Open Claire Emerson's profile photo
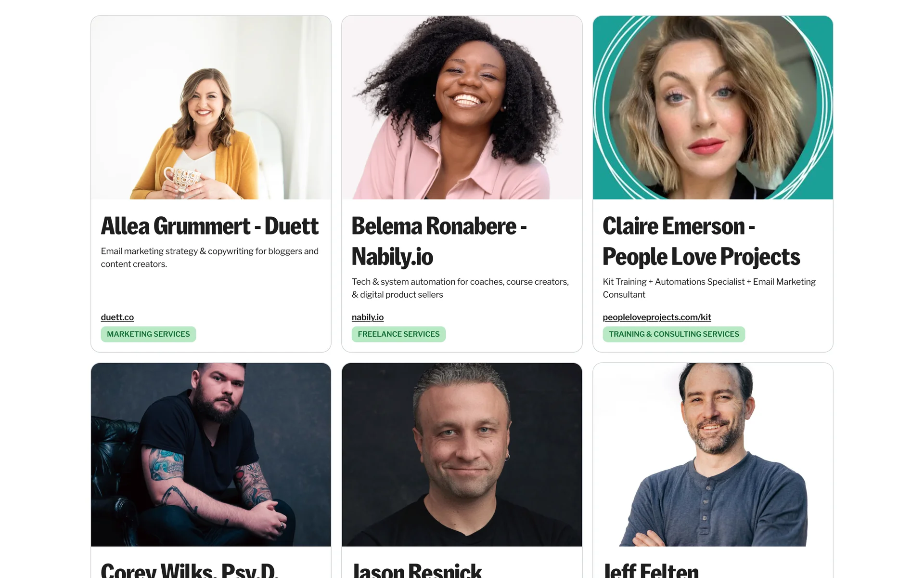 (713, 107)
